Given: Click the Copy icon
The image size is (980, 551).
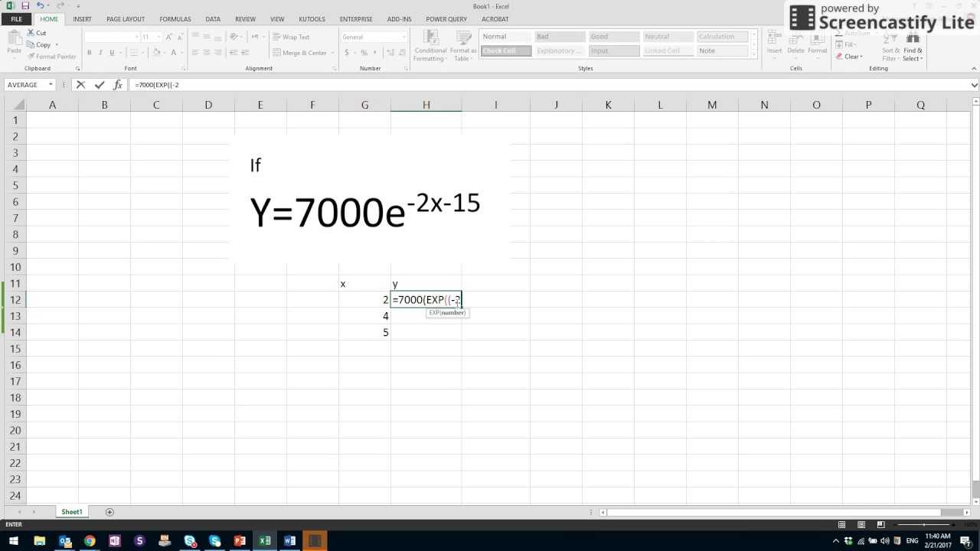Looking at the screenshot, I should tap(31, 44).
